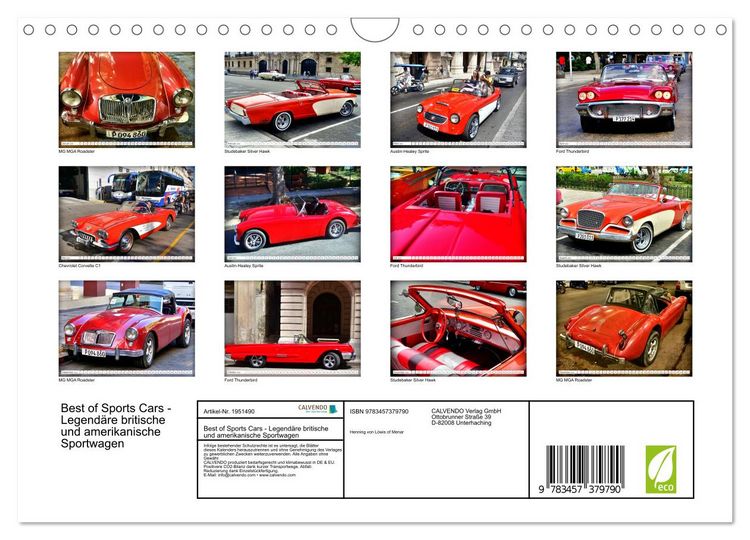This screenshot has height=540, width=750.
Task: Open the Studebaker Silver Hawk dashboard photo
Action: pyautogui.click(x=458, y=328)
